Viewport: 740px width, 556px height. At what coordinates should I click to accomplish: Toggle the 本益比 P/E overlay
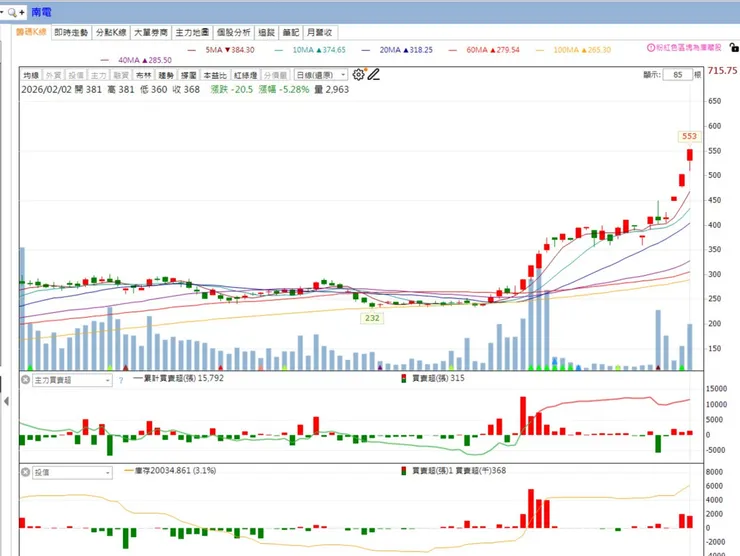coord(215,76)
